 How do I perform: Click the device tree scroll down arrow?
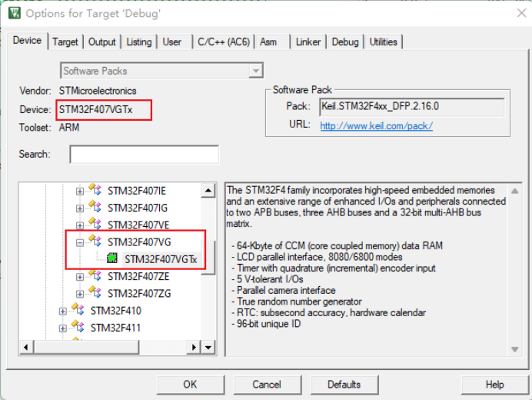pos(208,348)
